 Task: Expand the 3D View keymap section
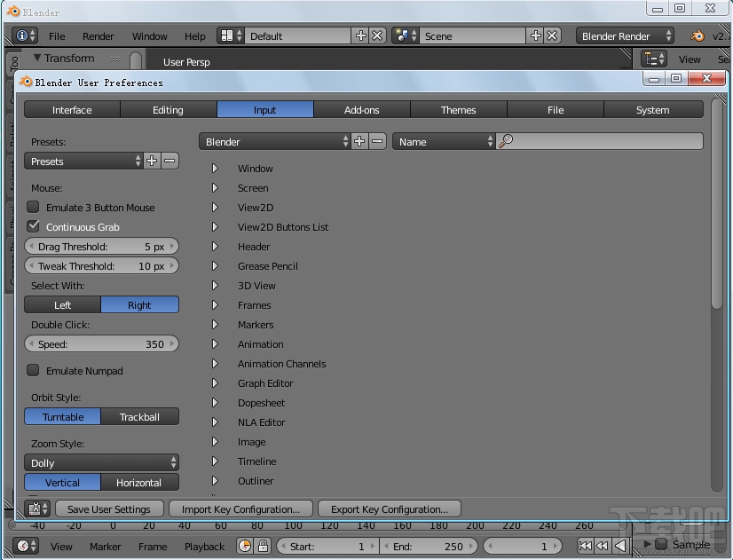coord(214,285)
